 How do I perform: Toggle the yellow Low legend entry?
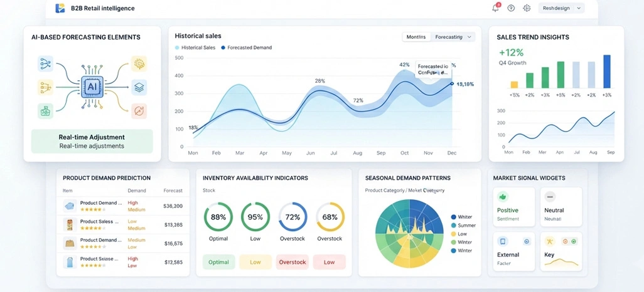click(x=459, y=234)
